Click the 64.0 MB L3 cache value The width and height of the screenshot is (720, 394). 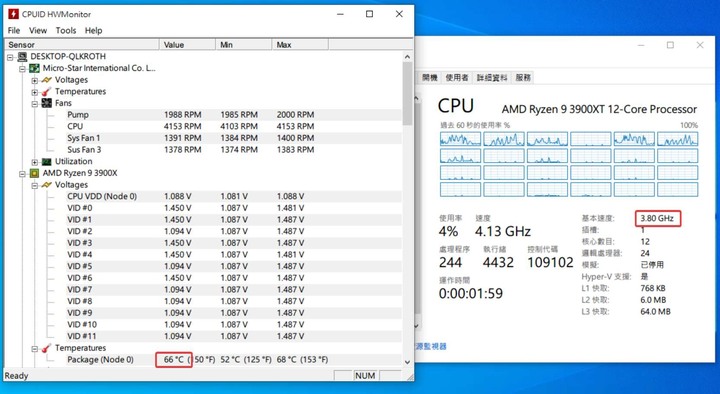coord(655,312)
